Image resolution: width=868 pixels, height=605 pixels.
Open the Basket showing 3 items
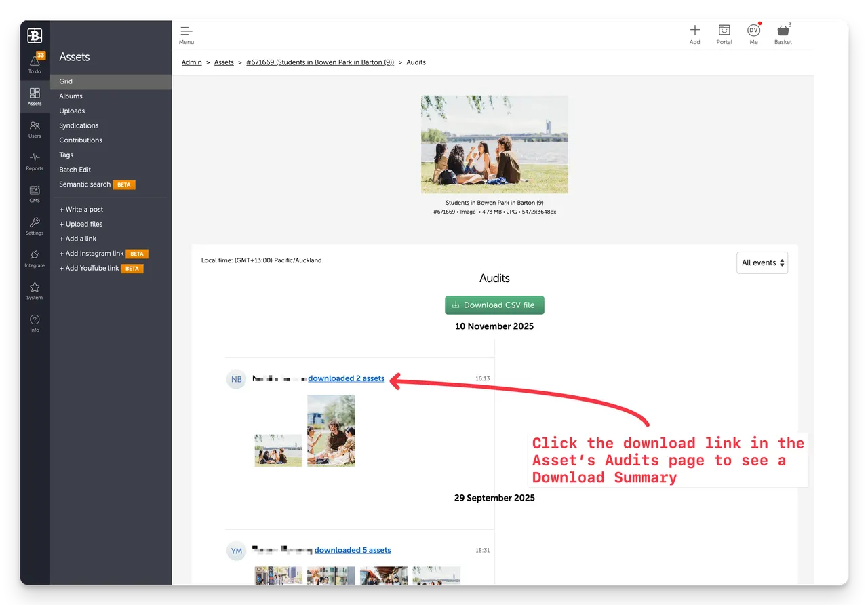click(783, 34)
